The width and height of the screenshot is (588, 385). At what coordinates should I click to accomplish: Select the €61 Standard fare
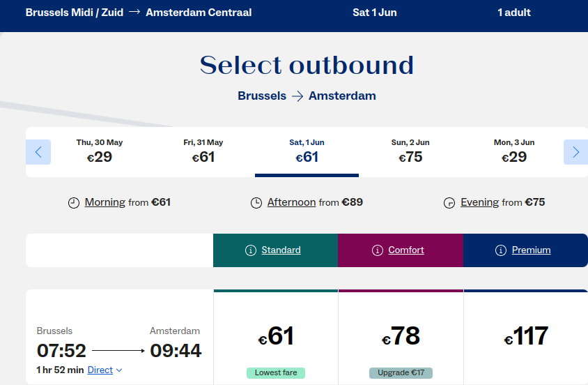(276, 337)
